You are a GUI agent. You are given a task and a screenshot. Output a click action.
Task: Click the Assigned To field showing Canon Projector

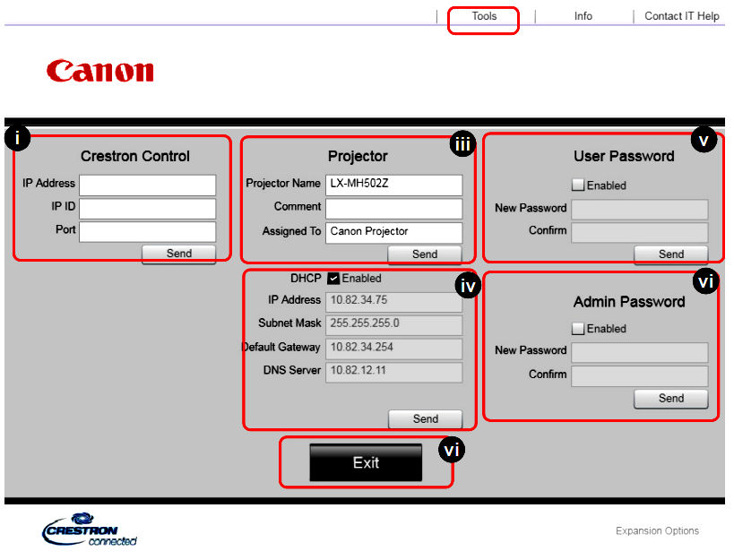393,231
